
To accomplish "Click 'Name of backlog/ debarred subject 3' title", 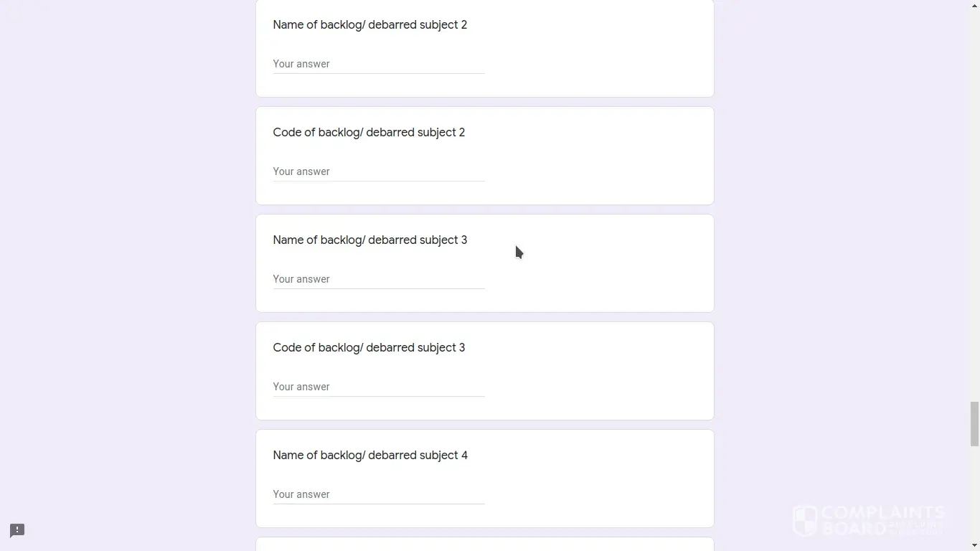I will tap(369, 240).
